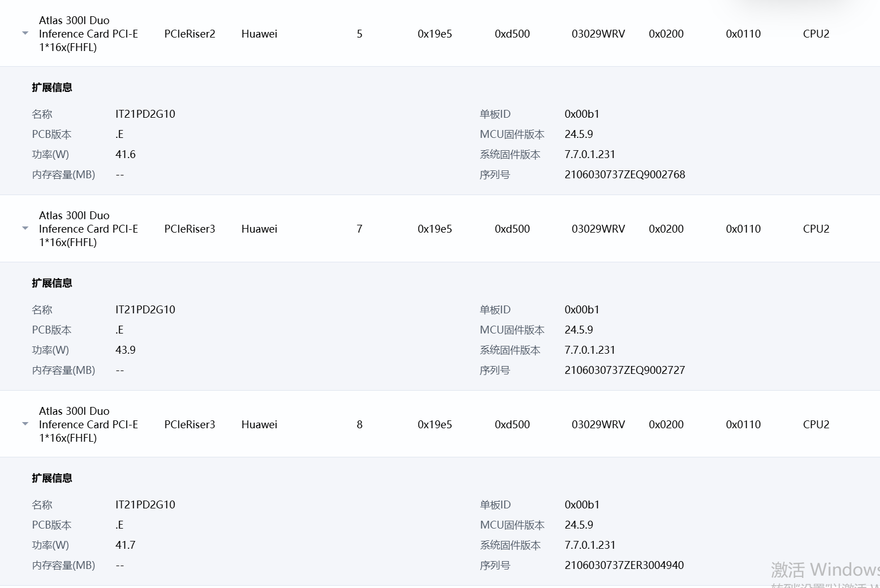Click the slot number 8 cell
880x588 pixels.
click(360, 424)
